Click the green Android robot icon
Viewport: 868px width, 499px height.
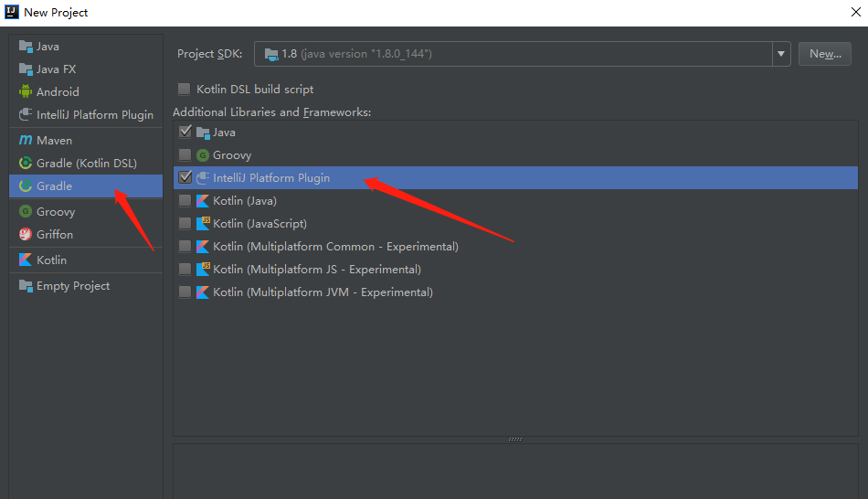26,91
